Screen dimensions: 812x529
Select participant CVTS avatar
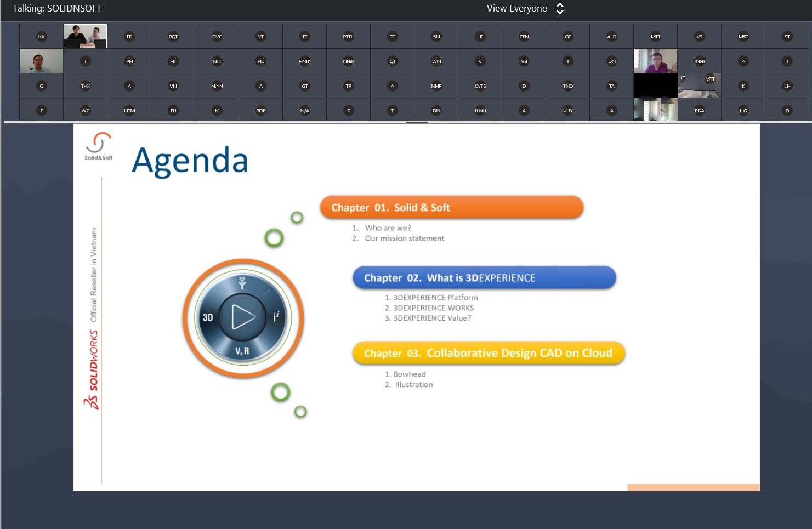coord(480,86)
